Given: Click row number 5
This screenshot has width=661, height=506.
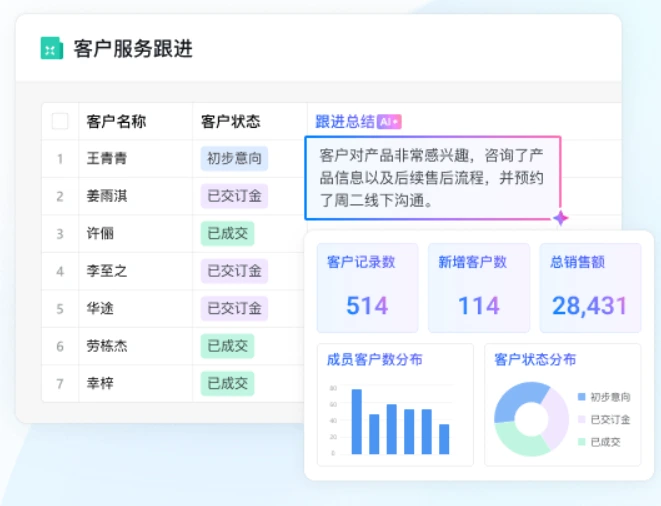Looking at the screenshot, I should [60, 309].
